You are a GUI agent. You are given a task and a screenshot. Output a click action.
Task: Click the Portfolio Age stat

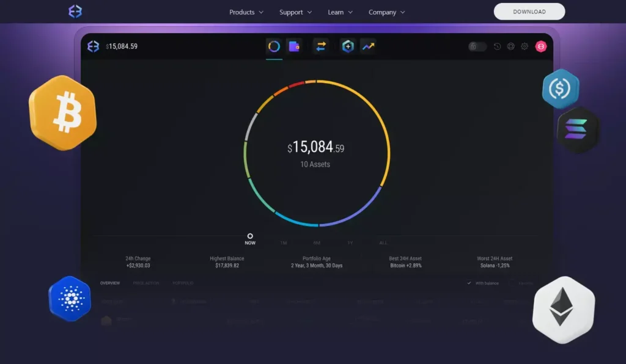tap(317, 262)
